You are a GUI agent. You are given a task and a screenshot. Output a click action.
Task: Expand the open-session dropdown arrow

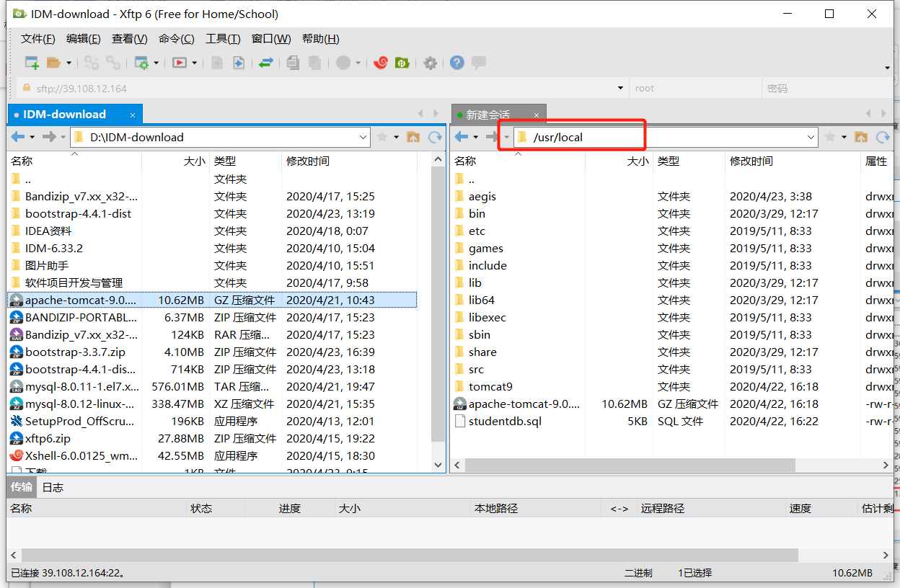pyautogui.click(x=69, y=63)
